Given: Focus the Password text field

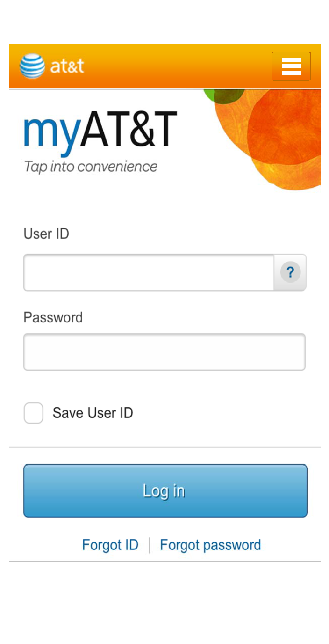Looking at the screenshot, I should [164, 352].
